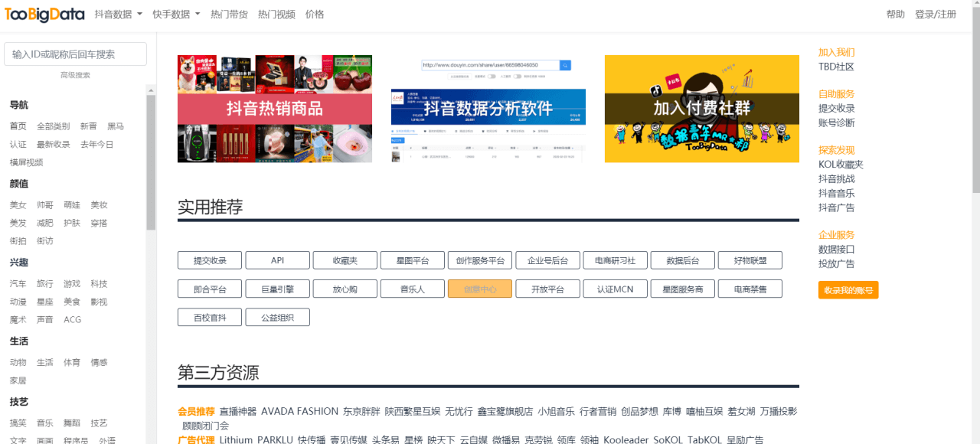Click the 好物联盟 button

click(750, 260)
